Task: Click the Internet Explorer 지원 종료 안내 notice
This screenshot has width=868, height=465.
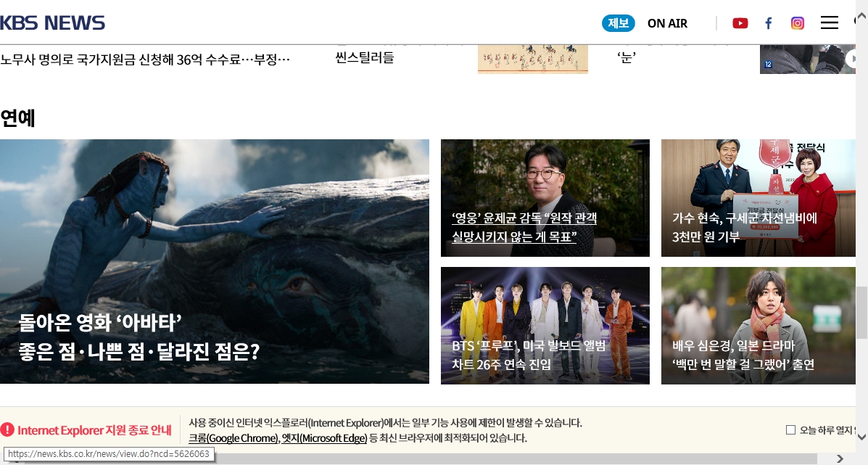Action: coord(95,430)
